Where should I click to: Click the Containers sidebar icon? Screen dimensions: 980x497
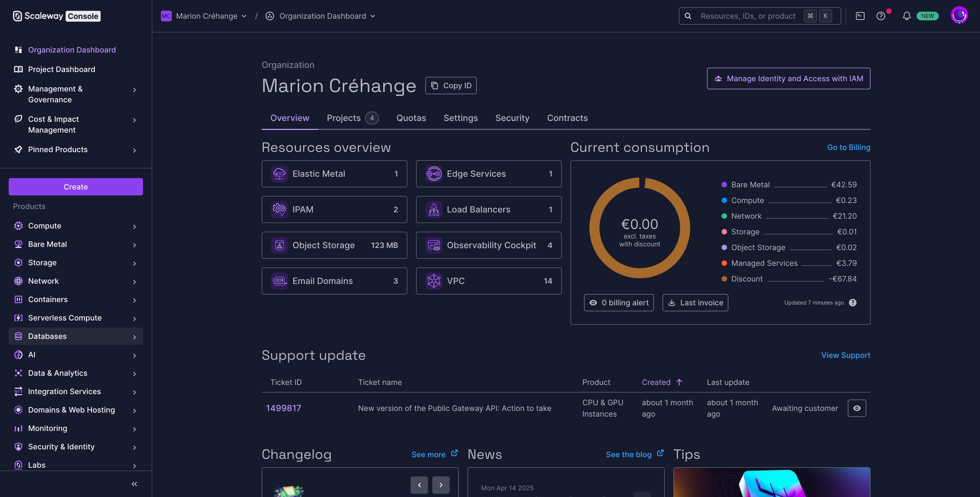pyautogui.click(x=18, y=299)
